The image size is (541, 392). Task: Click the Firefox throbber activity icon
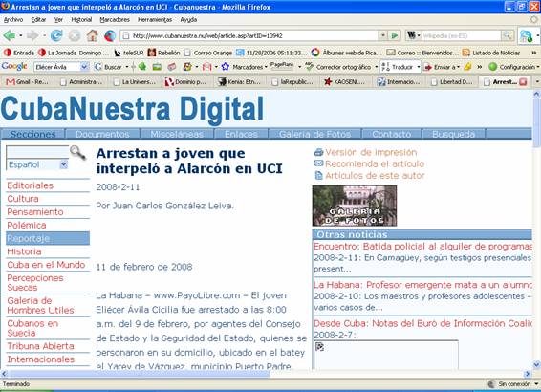pos(533,20)
